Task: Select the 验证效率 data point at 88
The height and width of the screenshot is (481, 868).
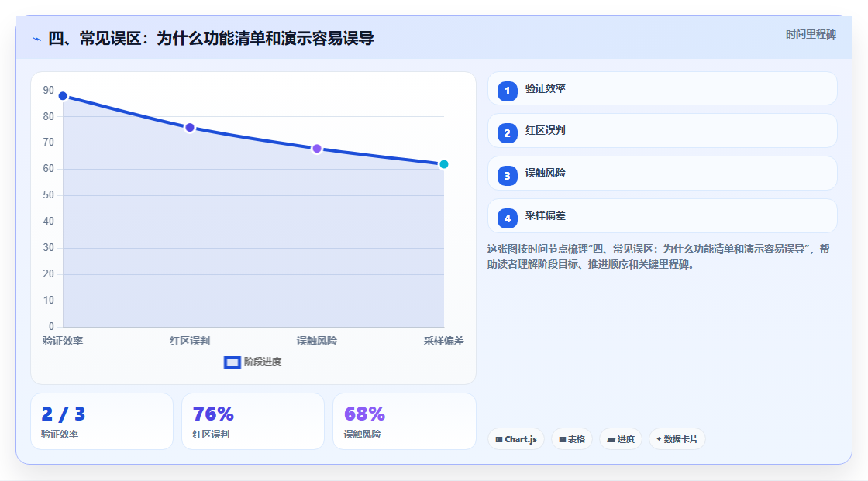Action: [63, 96]
